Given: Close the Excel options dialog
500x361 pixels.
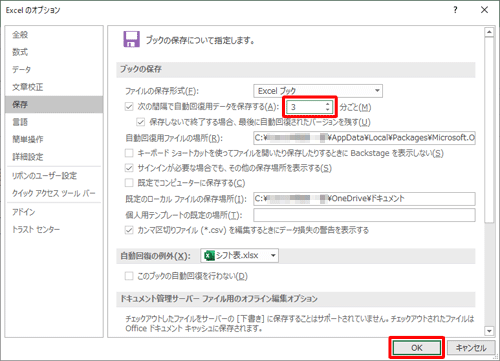Looking at the screenshot, I should [484, 10].
